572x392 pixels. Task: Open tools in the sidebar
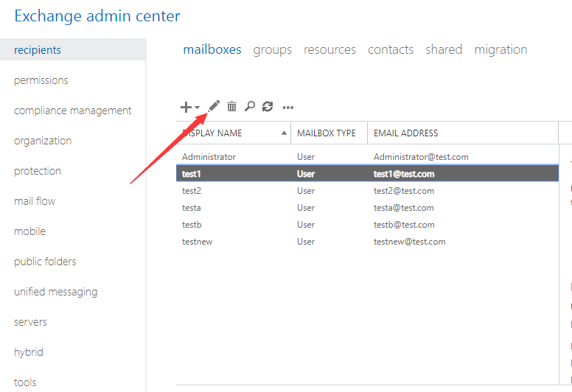(x=25, y=382)
